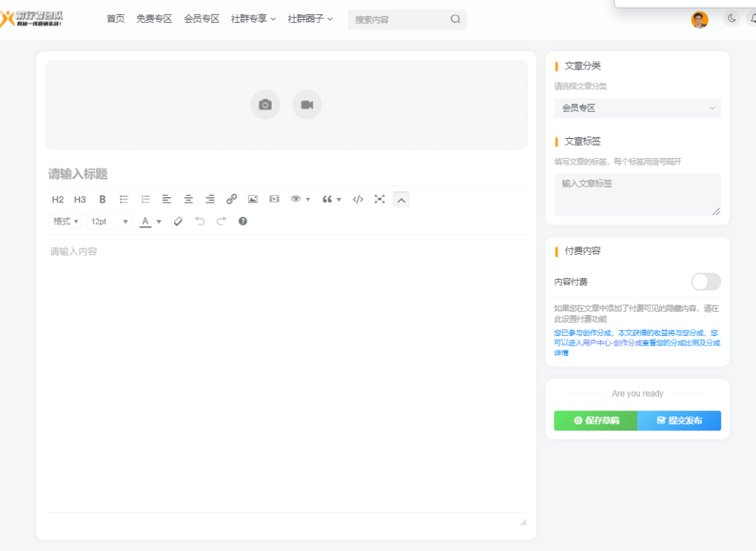
Task: Toggle bold text formatting
Action: pyautogui.click(x=102, y=199)
